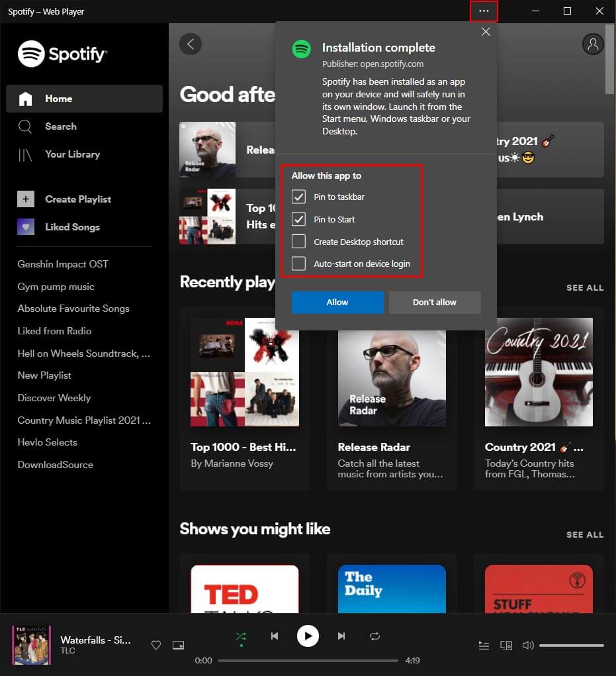Toggle repeat mode
Screen dimensions: 616x676
coord(374,636)
